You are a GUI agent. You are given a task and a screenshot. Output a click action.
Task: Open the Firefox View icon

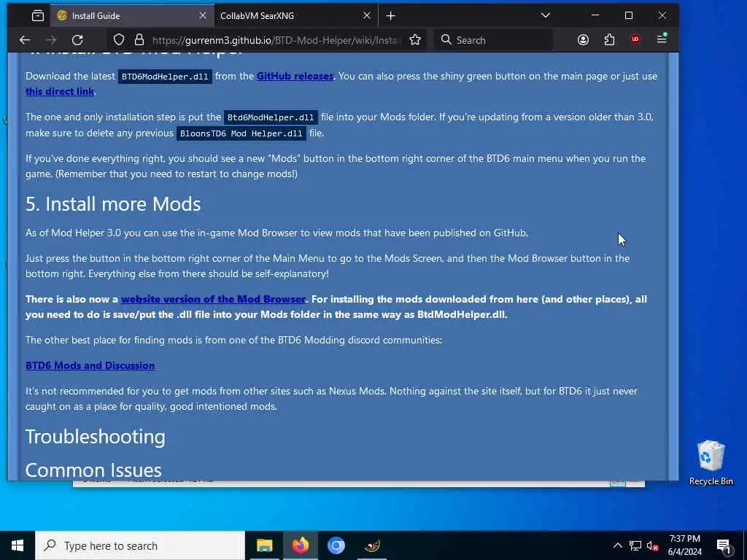pyautogui.click(x=38, y=16)
